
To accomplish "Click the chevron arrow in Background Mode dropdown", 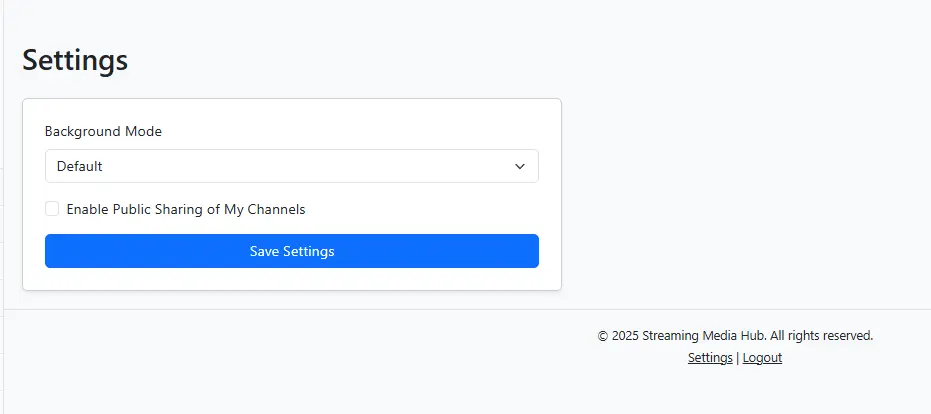I will pos(520,166).
